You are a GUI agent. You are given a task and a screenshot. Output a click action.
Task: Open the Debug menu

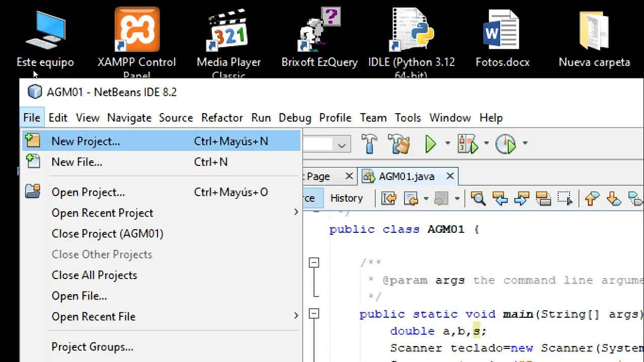point(295,118)
